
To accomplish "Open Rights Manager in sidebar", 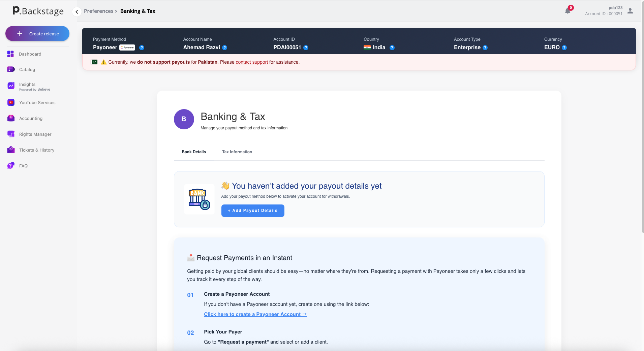I will pos(35,134).
